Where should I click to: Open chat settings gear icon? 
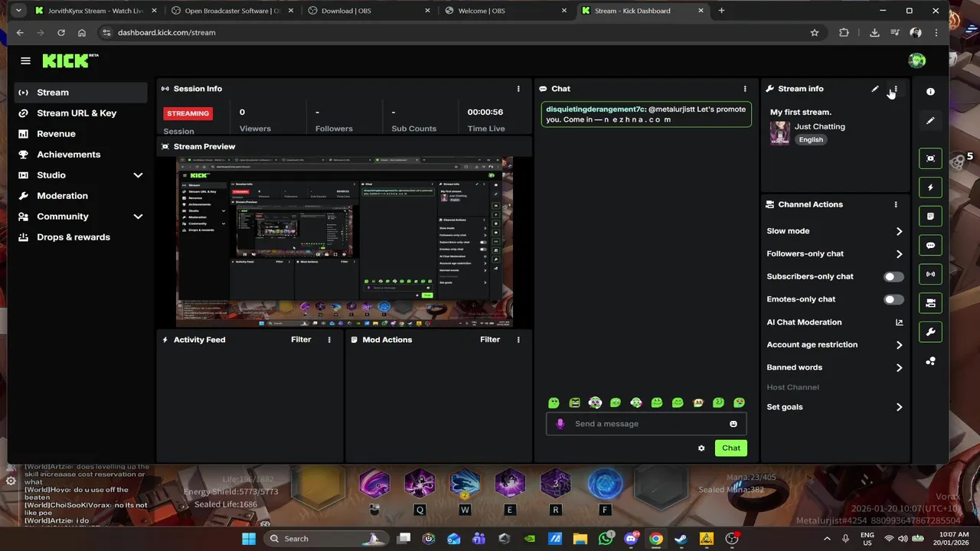701,448
